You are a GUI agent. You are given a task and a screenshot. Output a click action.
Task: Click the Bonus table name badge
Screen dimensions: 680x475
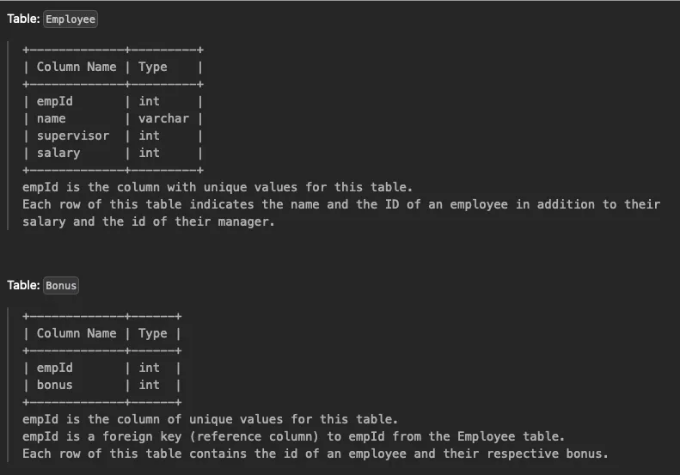tap(61, 285)
